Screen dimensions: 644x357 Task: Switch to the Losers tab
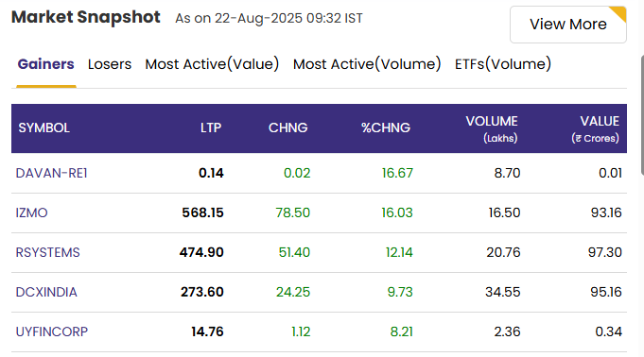[x=110, y=64]
